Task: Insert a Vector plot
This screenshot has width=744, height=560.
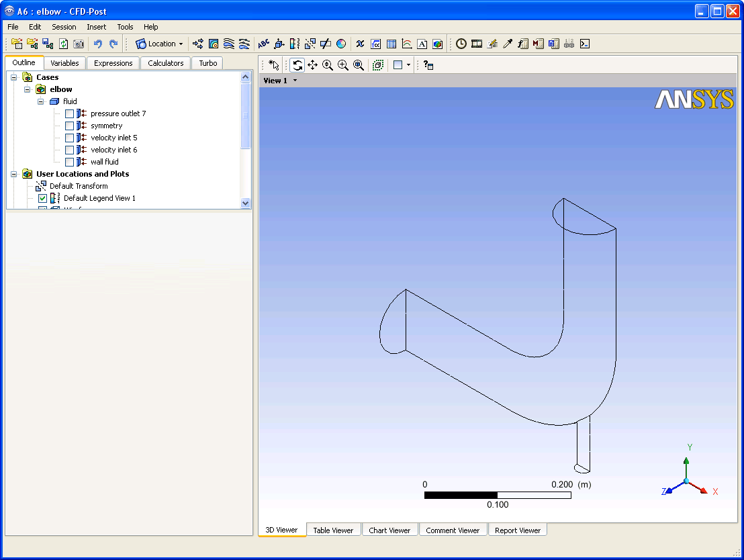Action: click(x=198, y=44)
